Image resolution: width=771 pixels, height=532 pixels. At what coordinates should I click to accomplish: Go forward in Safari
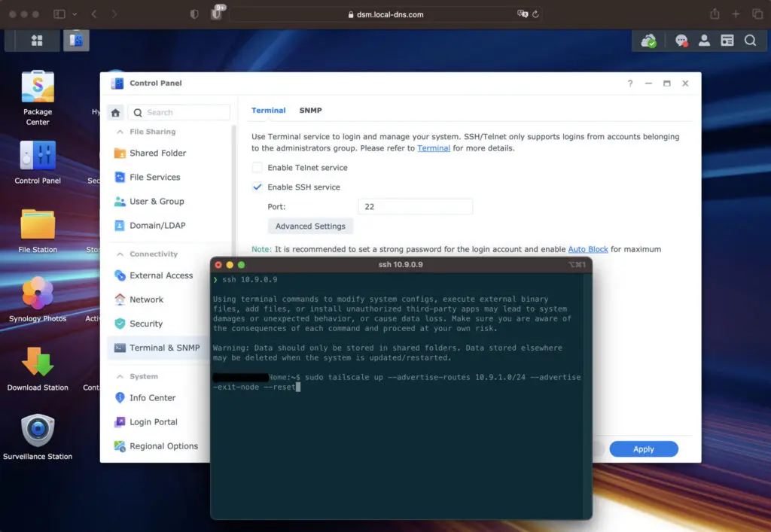[x=114, y=14]
